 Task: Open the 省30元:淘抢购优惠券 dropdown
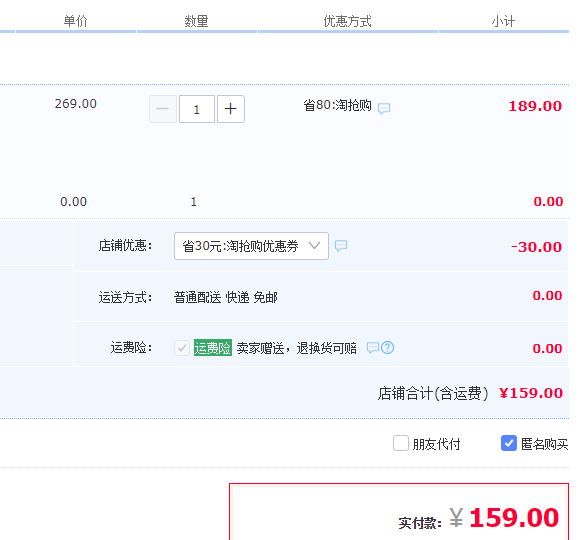251,246
